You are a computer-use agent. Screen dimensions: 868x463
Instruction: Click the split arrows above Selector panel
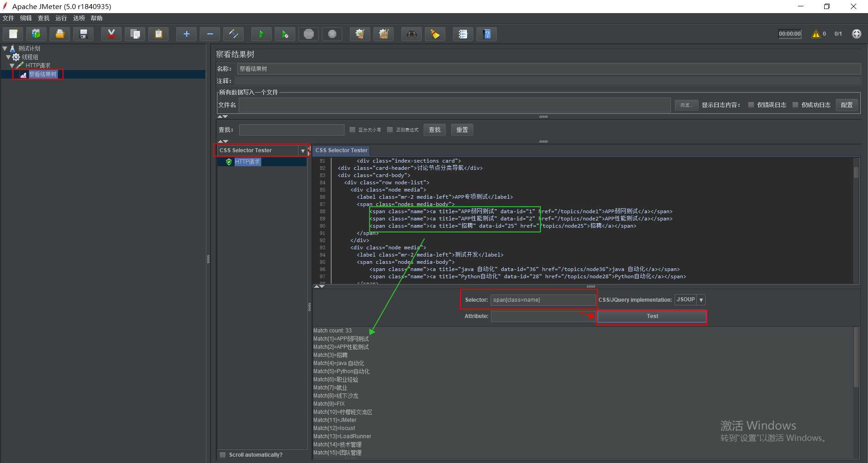(319, 286)
